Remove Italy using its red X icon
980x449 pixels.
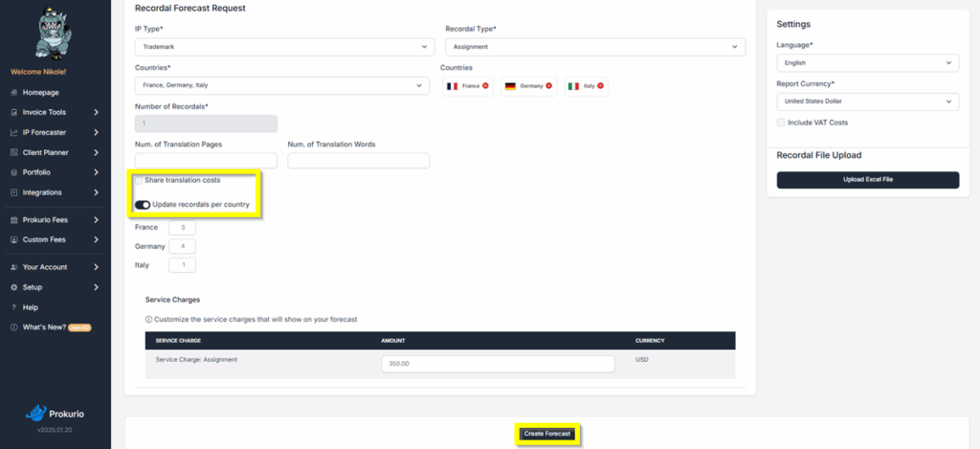(x=601, y=86)
